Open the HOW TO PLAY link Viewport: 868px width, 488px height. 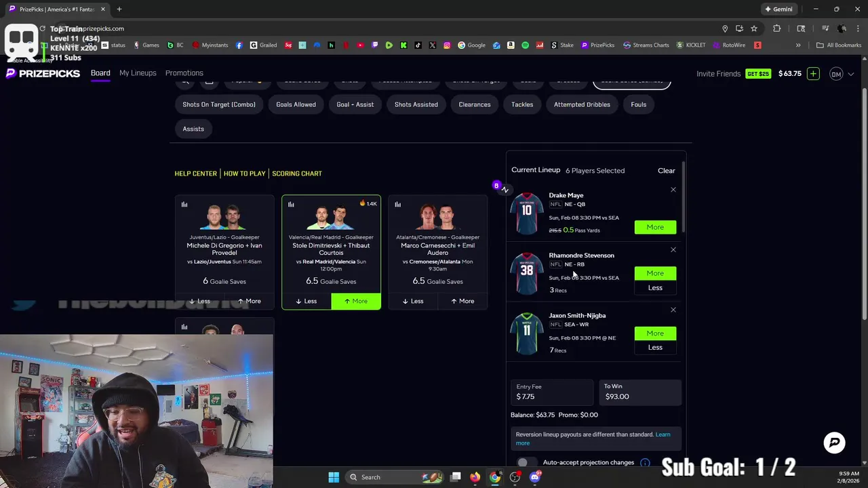245,174
